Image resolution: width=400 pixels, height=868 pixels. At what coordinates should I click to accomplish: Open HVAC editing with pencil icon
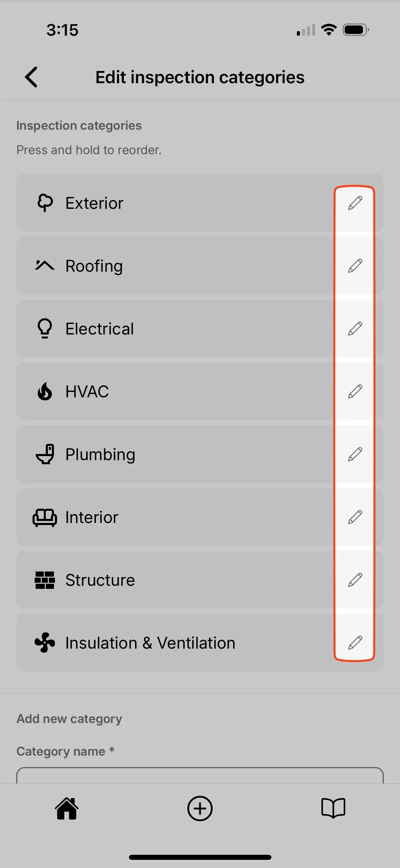(x=355, y=392)
